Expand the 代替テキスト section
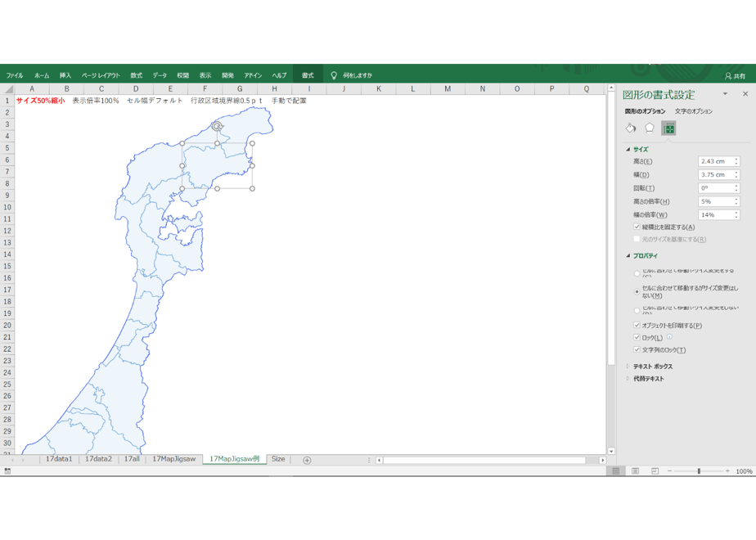 628,379
